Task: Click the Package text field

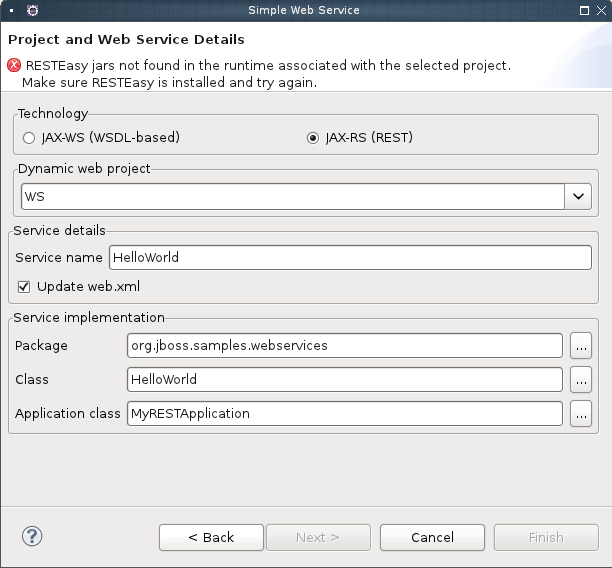Action: coord(345,345)
